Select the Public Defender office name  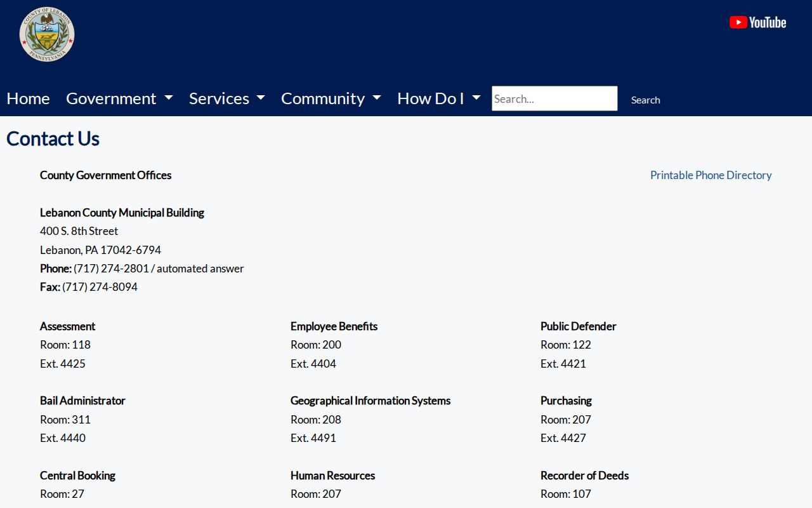[579, 326]
